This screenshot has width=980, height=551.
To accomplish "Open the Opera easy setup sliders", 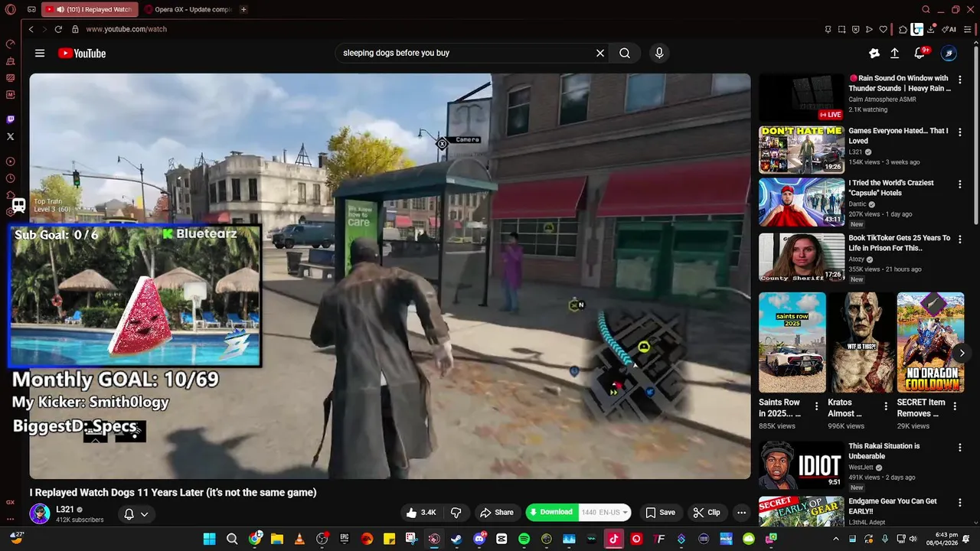I will point(968,30).
